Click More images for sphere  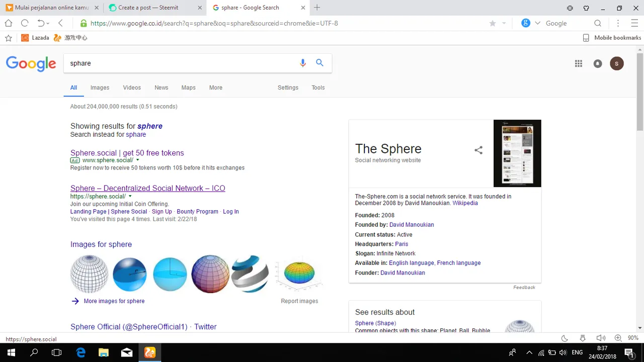114,301
